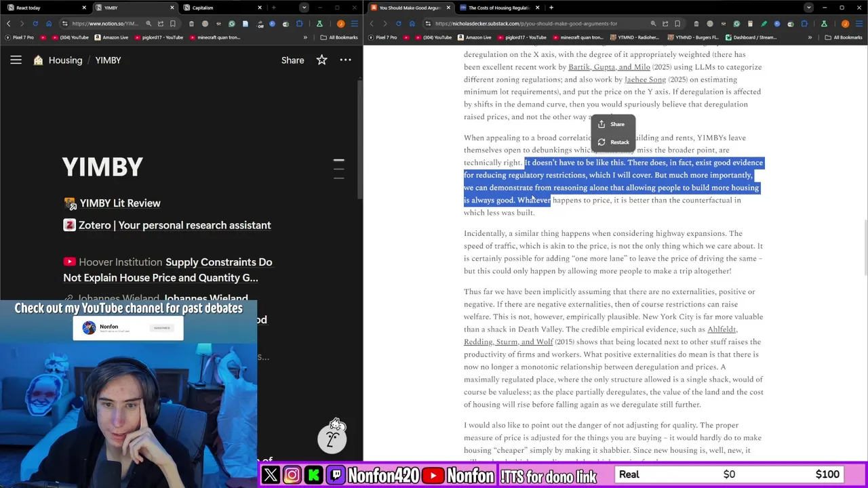Open labs flask icon in Substack window
The width and height of the screenshot is (868, 488).
pos(824,24)
